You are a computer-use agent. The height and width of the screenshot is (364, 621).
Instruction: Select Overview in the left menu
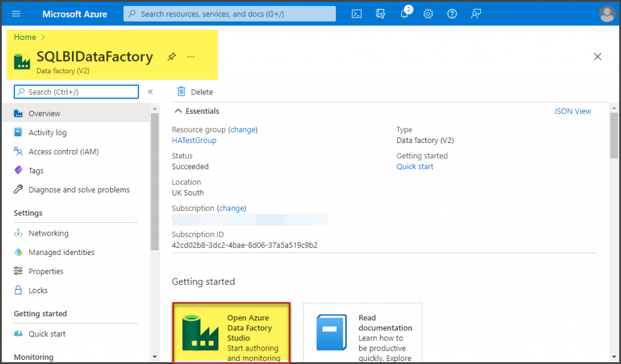(x=76, y=113)
